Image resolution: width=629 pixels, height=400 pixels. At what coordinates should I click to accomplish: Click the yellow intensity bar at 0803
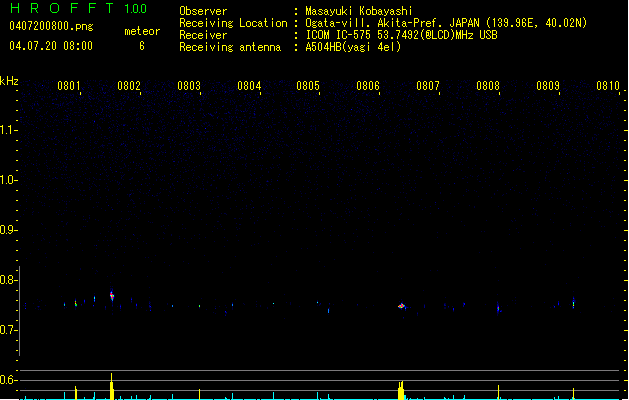[x=199, y=394]
